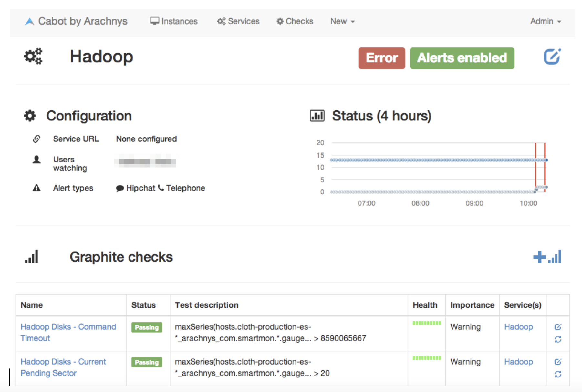Click the Importance column header

472,305
